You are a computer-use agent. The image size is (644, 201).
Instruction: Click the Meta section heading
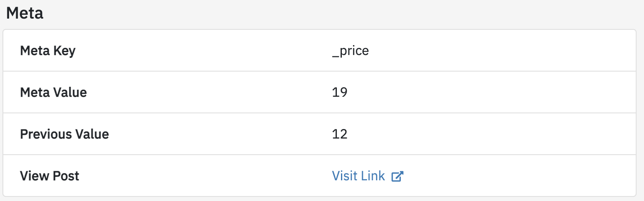25,14
